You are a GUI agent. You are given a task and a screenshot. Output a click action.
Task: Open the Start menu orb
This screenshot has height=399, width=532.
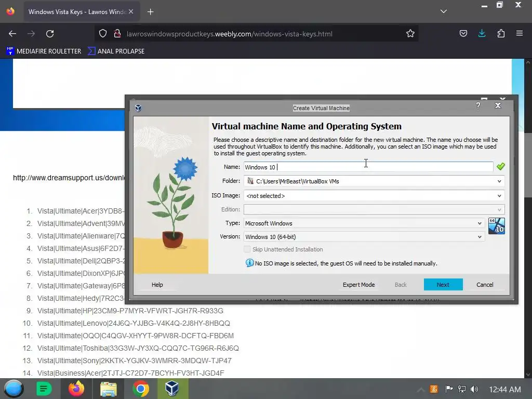[x=14, y=389]
